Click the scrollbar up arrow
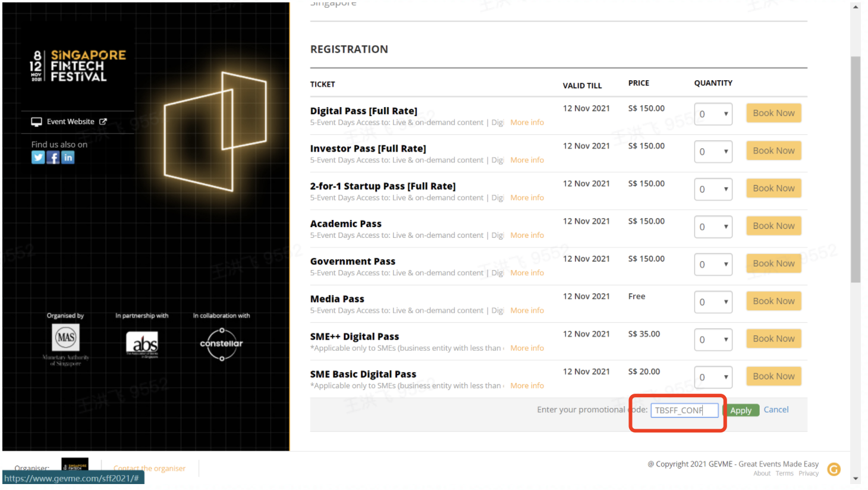 pos(856,7)
